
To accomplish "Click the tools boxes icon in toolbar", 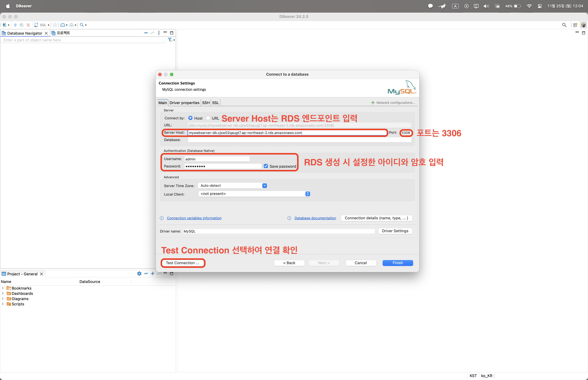I will click(x=71, y=25).
